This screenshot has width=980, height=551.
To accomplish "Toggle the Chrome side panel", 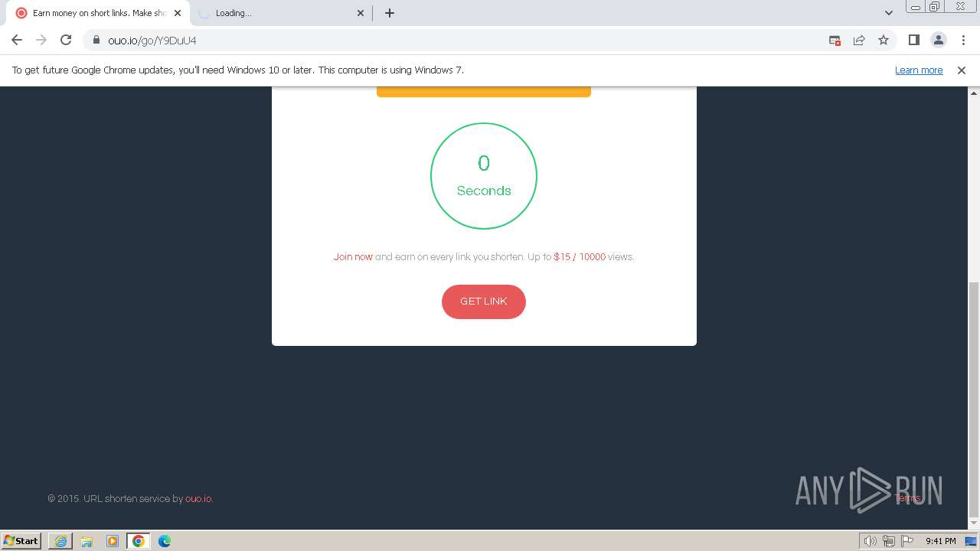I will pyautogui.click(x=913, y=40).
